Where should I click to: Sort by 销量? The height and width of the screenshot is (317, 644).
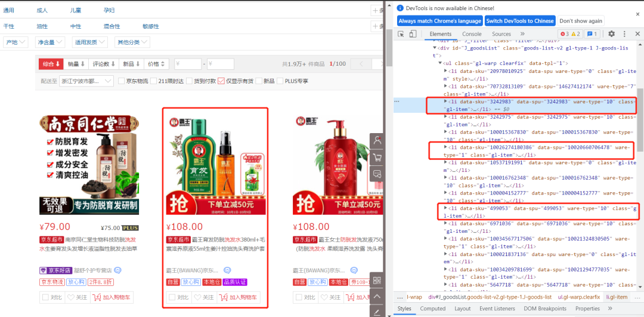(76, 64)
